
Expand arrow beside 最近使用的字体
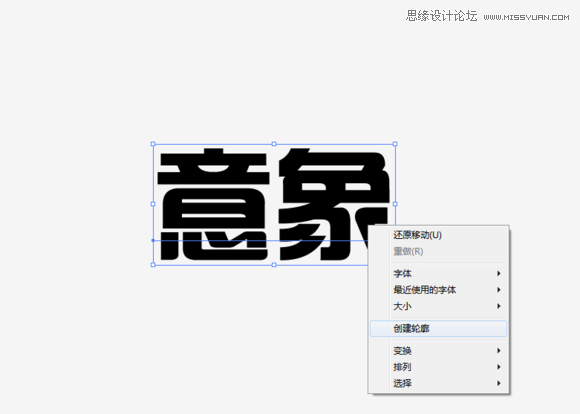pos(499,290)
